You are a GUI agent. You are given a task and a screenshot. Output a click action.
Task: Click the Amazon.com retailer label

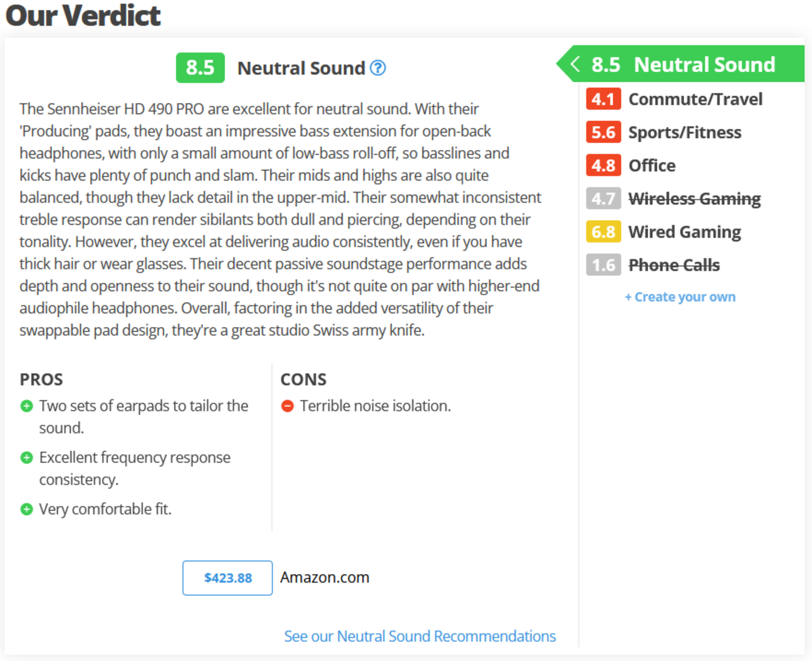(325, 578)
